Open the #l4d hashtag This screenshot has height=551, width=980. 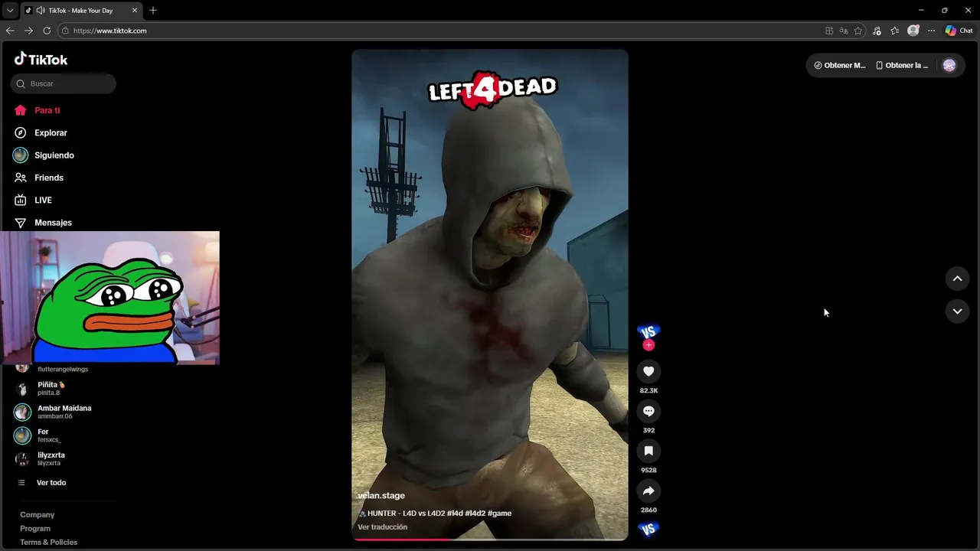pyautogui.click(x=455, y=514)
